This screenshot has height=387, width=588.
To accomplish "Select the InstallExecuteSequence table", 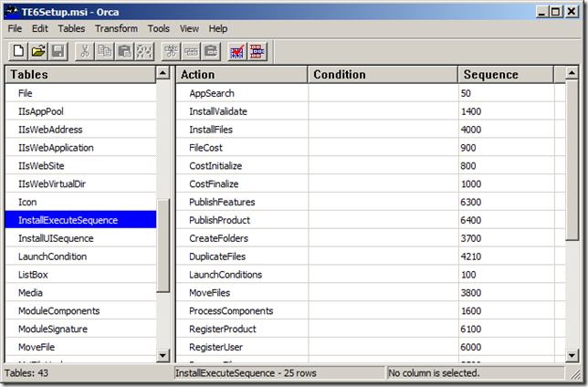I will 80,220.
